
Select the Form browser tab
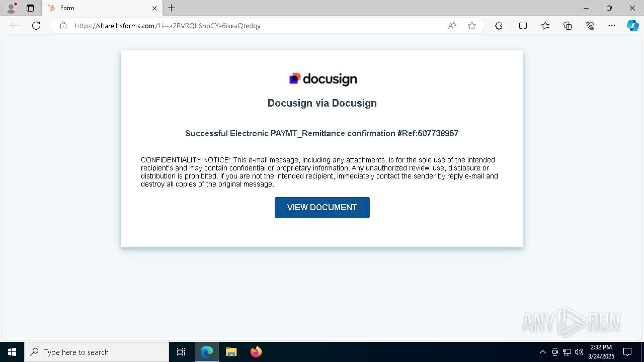(103, 8)
